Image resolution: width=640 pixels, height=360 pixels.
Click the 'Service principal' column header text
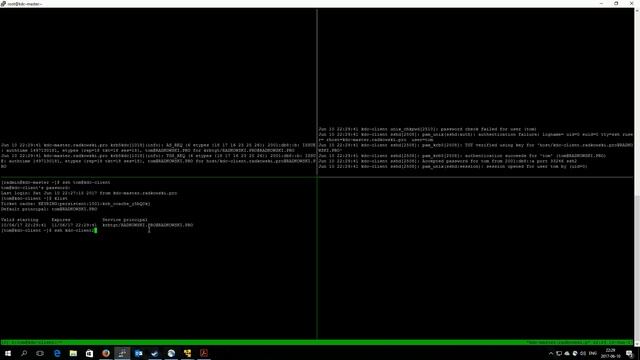[x=125, y=220]
